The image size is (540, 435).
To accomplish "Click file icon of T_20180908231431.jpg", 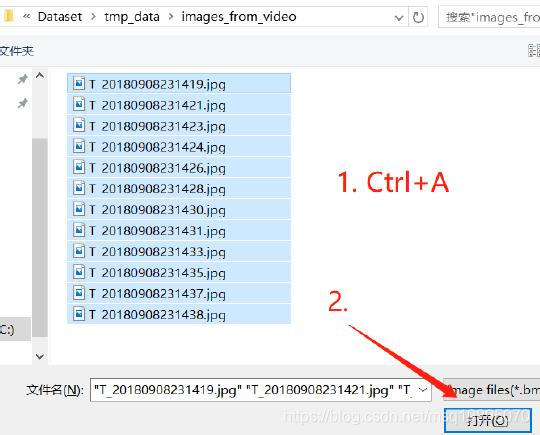I will 79,230.
